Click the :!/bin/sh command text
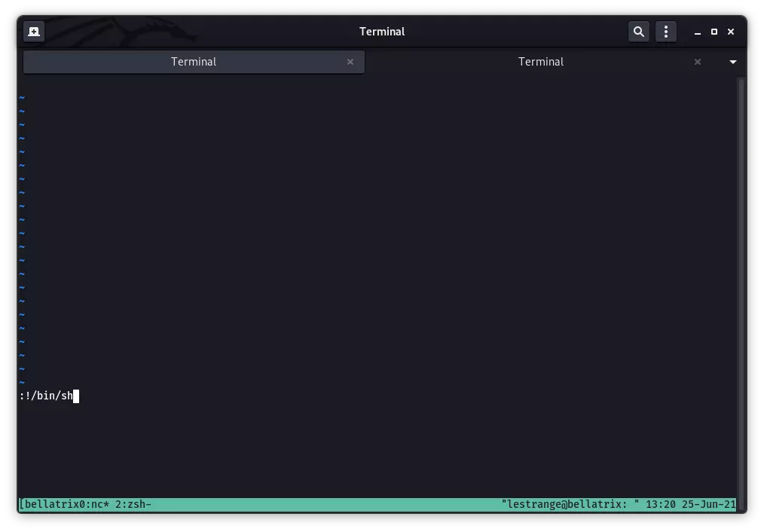Image resolution: width=764 pixels, height=532 pixels. point(46,396)
